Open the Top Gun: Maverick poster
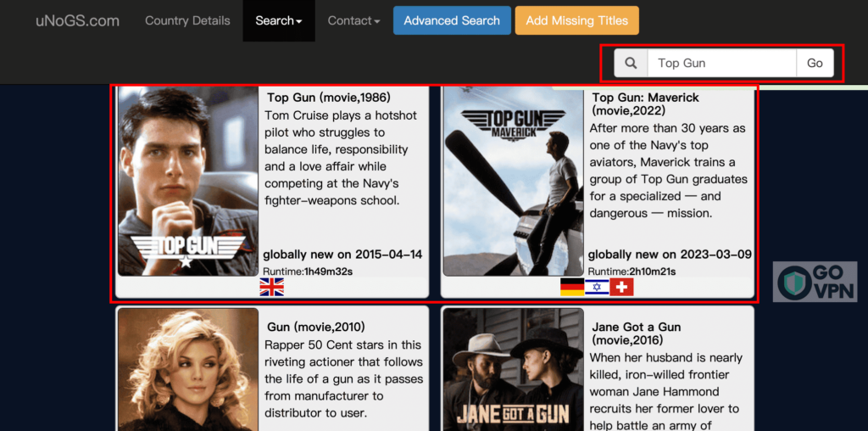 click(513, 181)
